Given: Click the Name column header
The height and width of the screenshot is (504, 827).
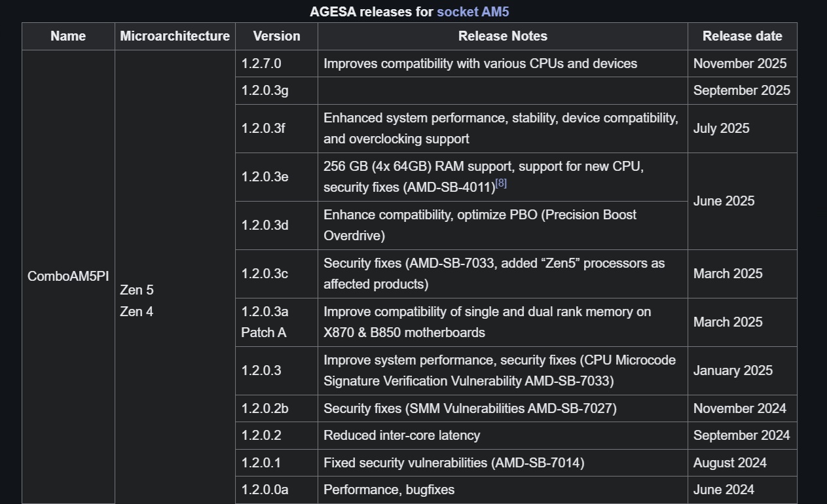Looking at the screenshot, I should pos(68,37).
